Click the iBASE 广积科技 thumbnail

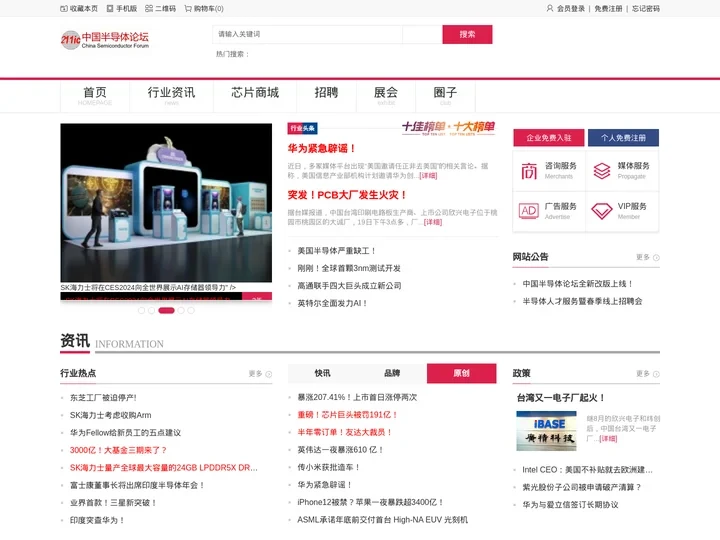pos(546,431)
